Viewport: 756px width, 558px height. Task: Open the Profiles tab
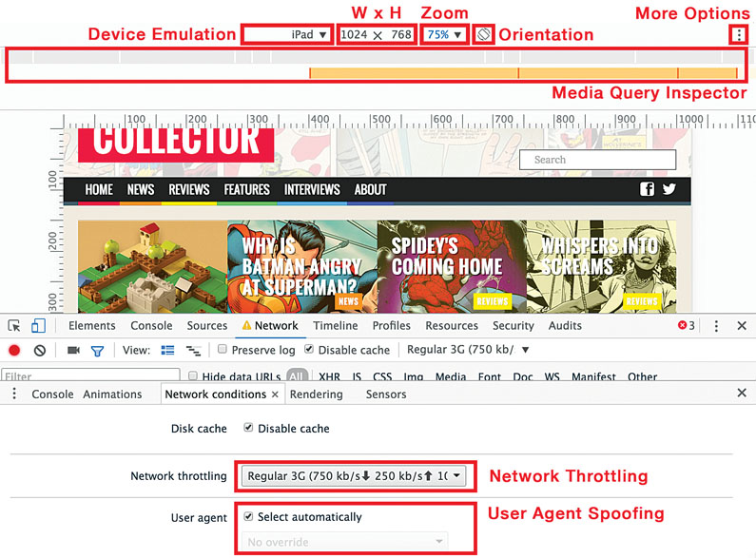click(x=392, y=326)
